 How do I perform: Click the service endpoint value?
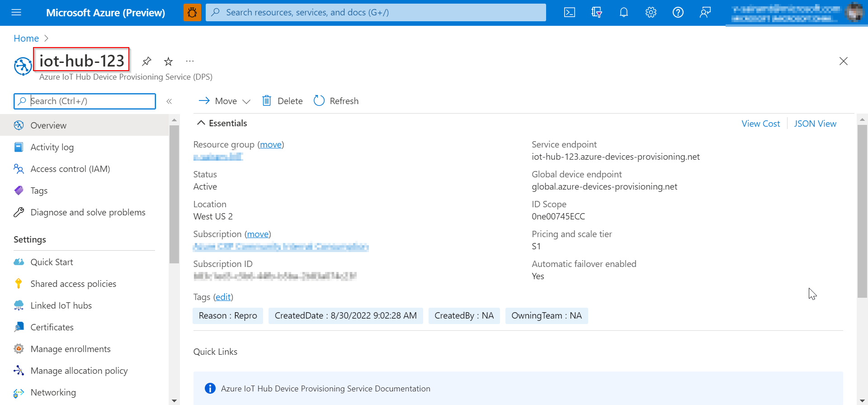tap(616, 157)
